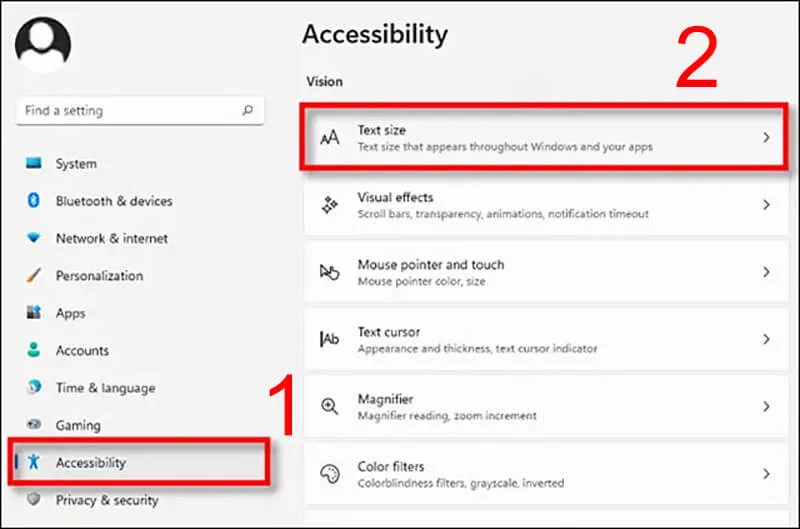The image size is (800, 529).
Task: Click the Accounts person icon
Action: pos(34,350)
